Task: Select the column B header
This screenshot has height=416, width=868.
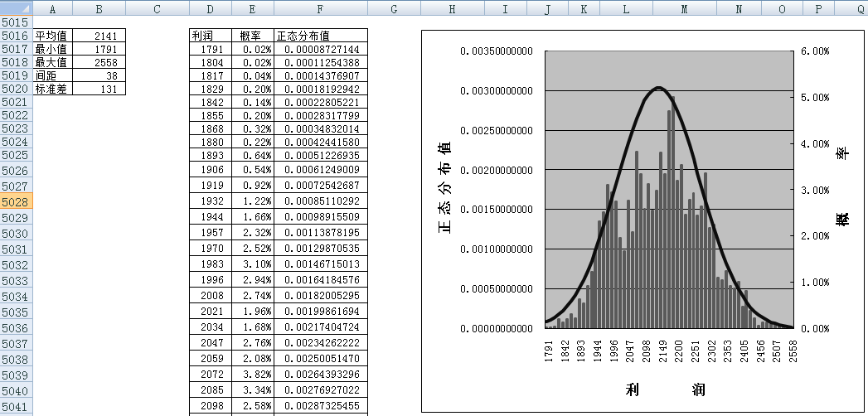Action: click(99, 8)
